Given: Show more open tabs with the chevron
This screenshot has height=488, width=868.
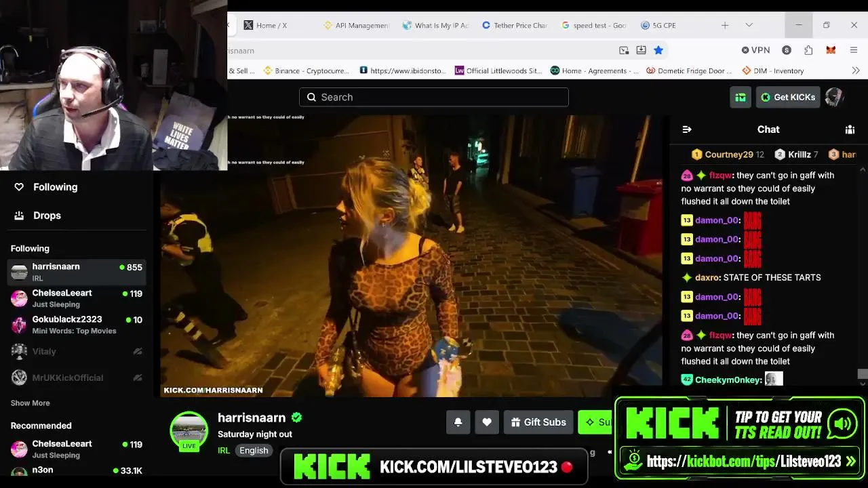Looking at the screenshot, I should click(x=749, y=25).
